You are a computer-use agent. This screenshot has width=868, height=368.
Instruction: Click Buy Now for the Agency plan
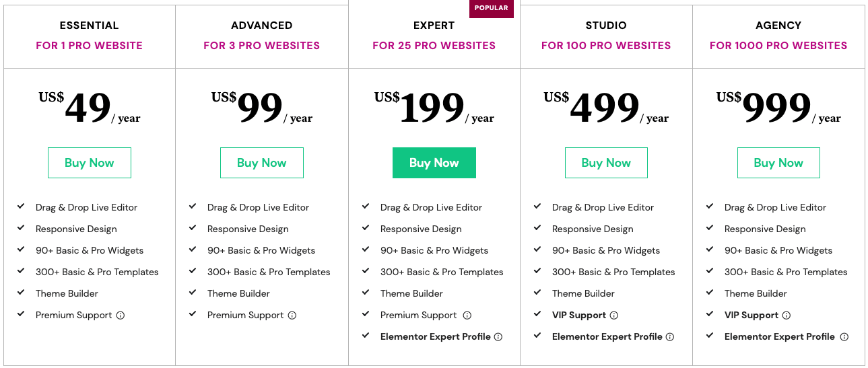(778, 163)
